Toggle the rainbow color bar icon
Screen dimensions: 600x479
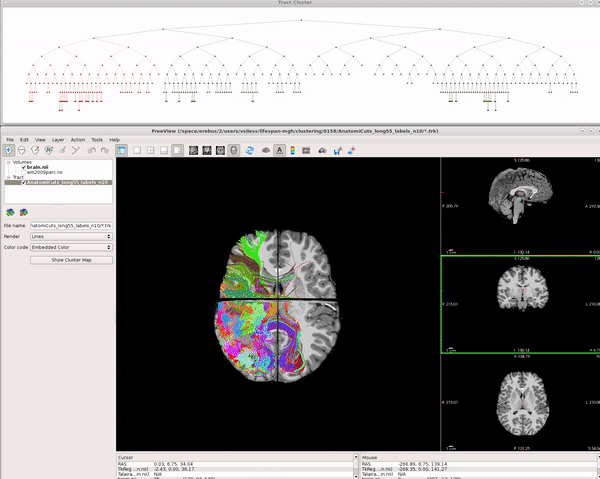(x=293, y=150)
